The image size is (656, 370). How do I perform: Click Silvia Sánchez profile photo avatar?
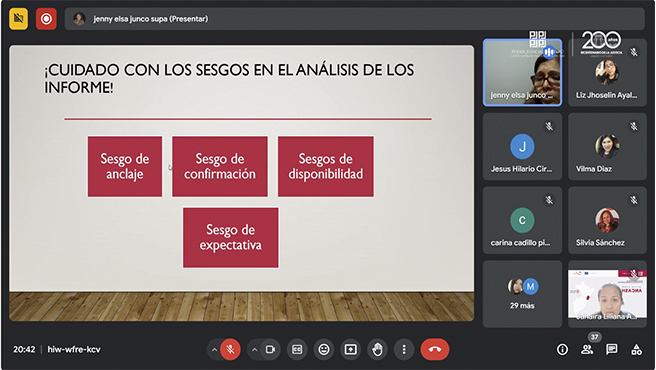point(607,220)
